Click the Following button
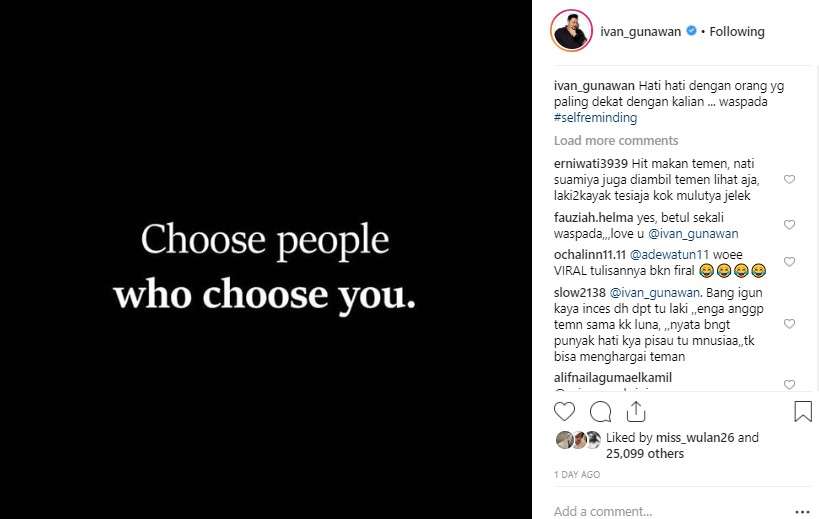819x519 pixels. (737, 31)
